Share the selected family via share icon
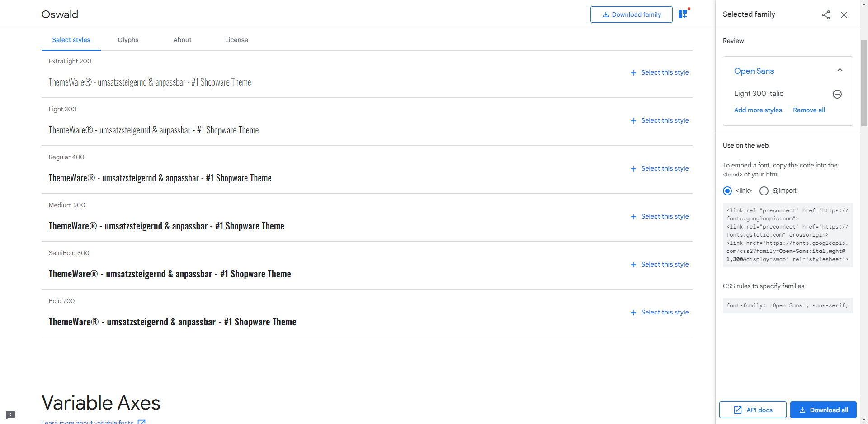 pos(826,15)
